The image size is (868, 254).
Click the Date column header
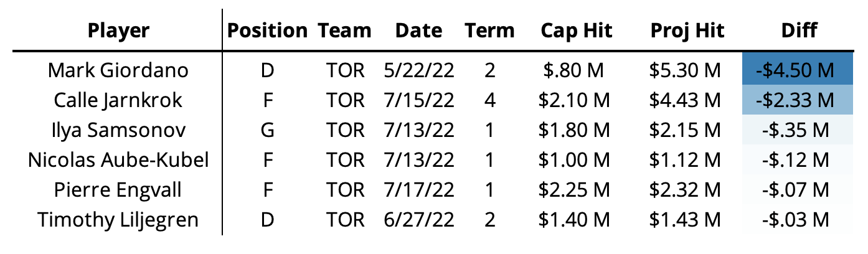tap(419, 31)
